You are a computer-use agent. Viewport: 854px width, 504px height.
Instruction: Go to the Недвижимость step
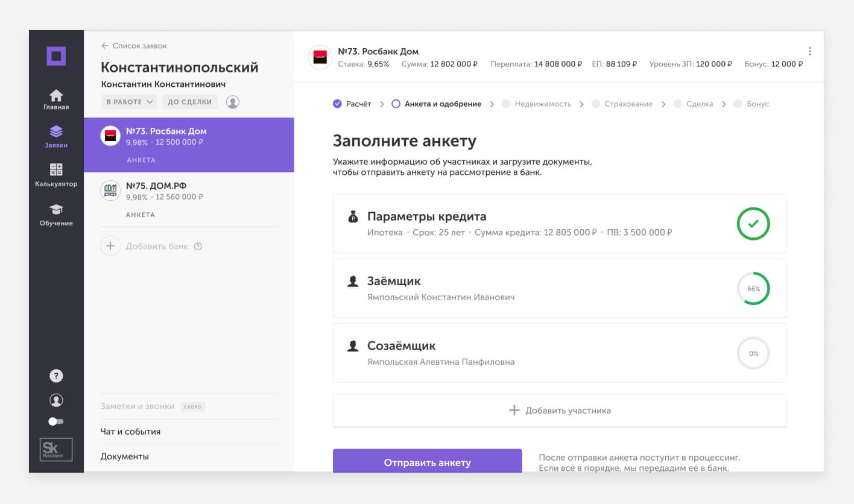[x=536, y=104]
